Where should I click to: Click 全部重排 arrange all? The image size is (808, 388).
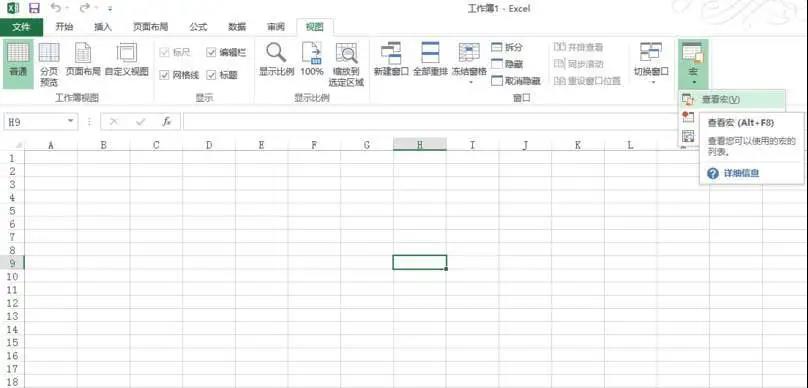[430, 60]
